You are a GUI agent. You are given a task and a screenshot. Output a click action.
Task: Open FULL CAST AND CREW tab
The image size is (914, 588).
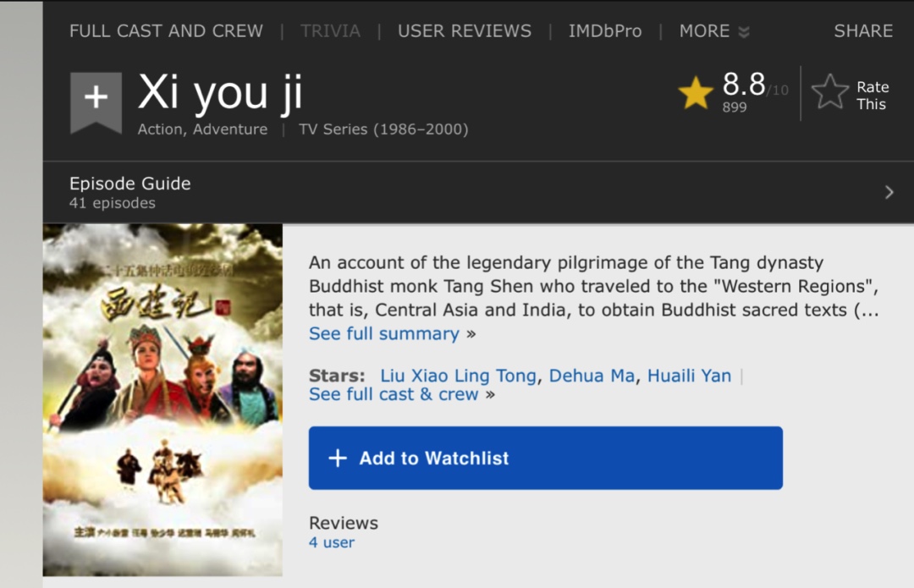(166, 31)
